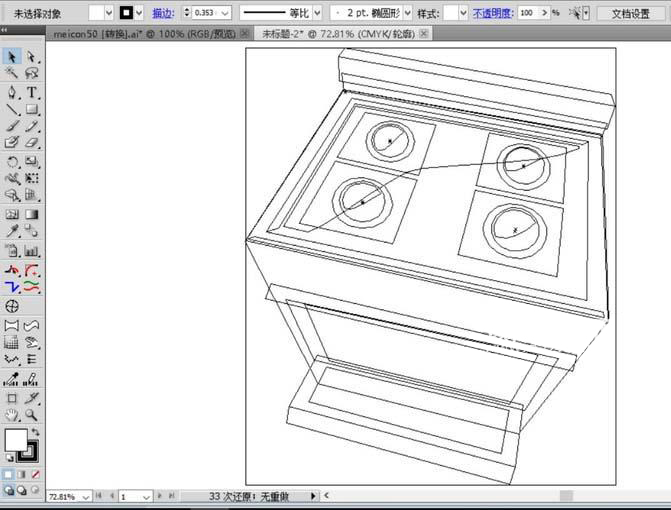
Task: Select the Gradient tool
Action: click(31, 214)
